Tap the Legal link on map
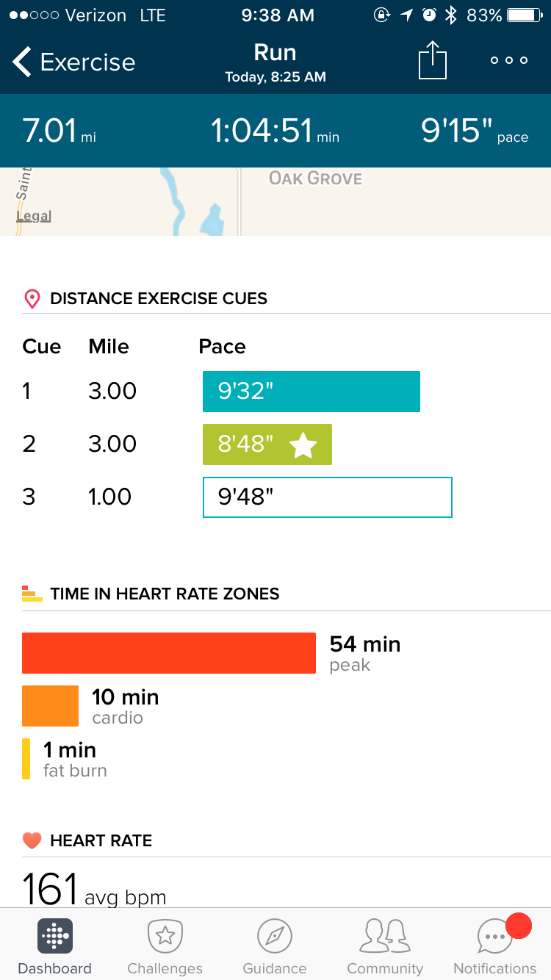This screenshot has width=551, height=980. 34,216
